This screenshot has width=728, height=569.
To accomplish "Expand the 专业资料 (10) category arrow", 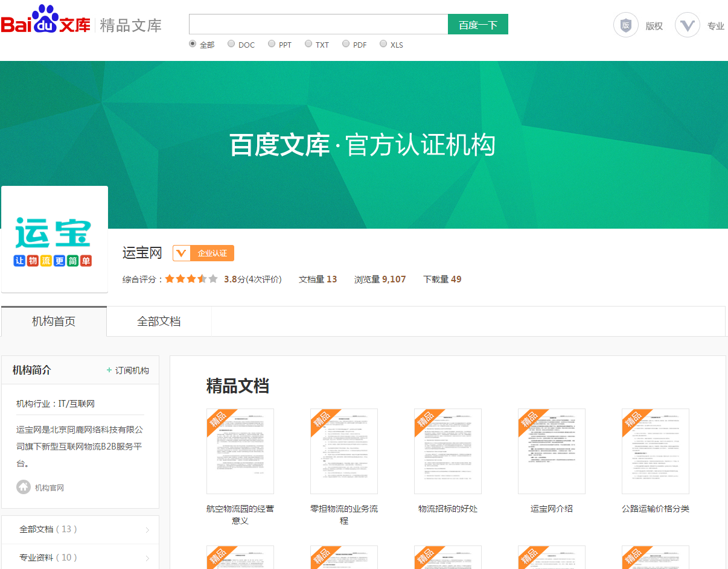I will [147, 559].
